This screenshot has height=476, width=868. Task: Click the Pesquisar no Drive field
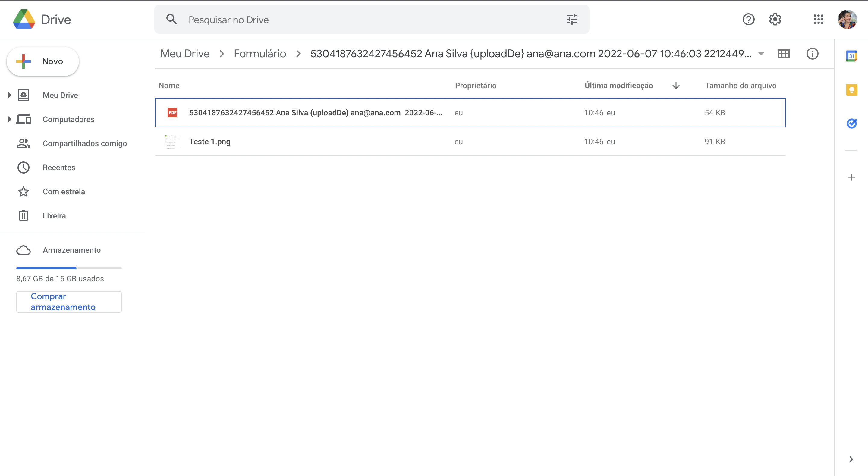(371, 20)
